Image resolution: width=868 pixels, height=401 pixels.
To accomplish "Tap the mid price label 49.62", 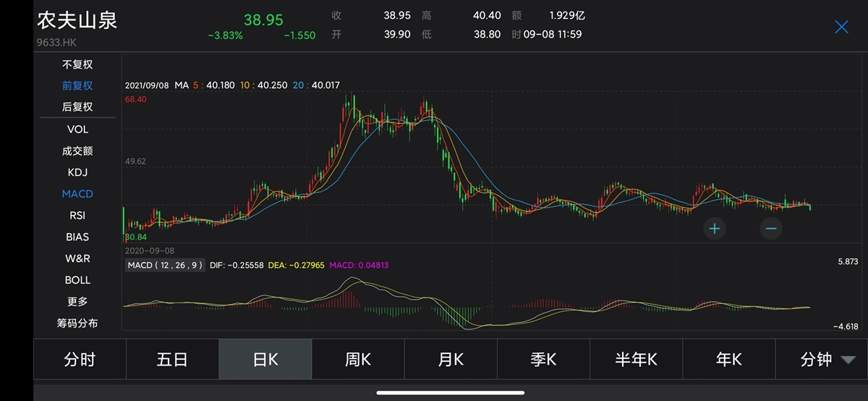I will point(135,161).
